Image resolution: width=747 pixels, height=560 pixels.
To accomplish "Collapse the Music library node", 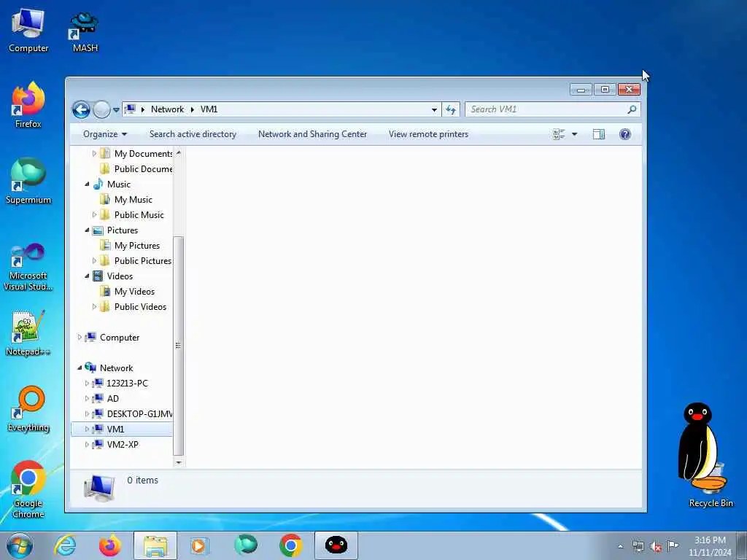I will 88,184.
